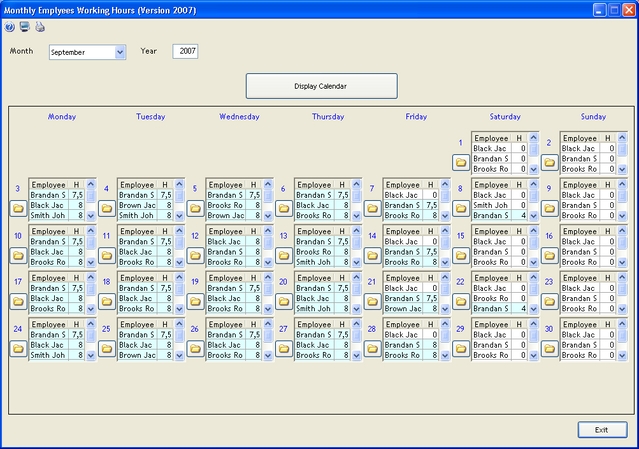Select Smith Joh row in day 24
The image size is (639, 449).
click(x=57, y=355)
